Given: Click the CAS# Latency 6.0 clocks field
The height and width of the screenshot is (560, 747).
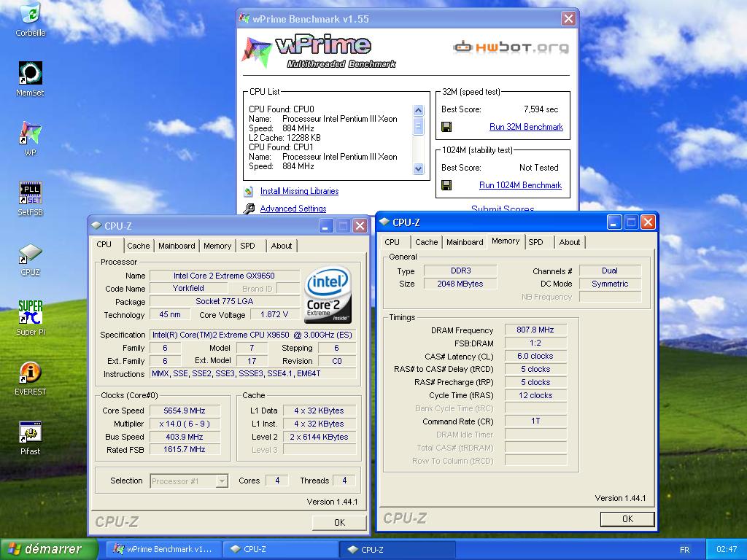Looking at the screenshot, I should [x=535, y=356].
